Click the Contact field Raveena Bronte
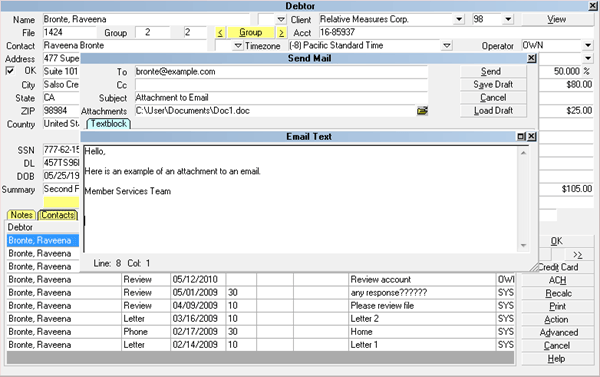The image size is (600, 377). pos(125,46)
